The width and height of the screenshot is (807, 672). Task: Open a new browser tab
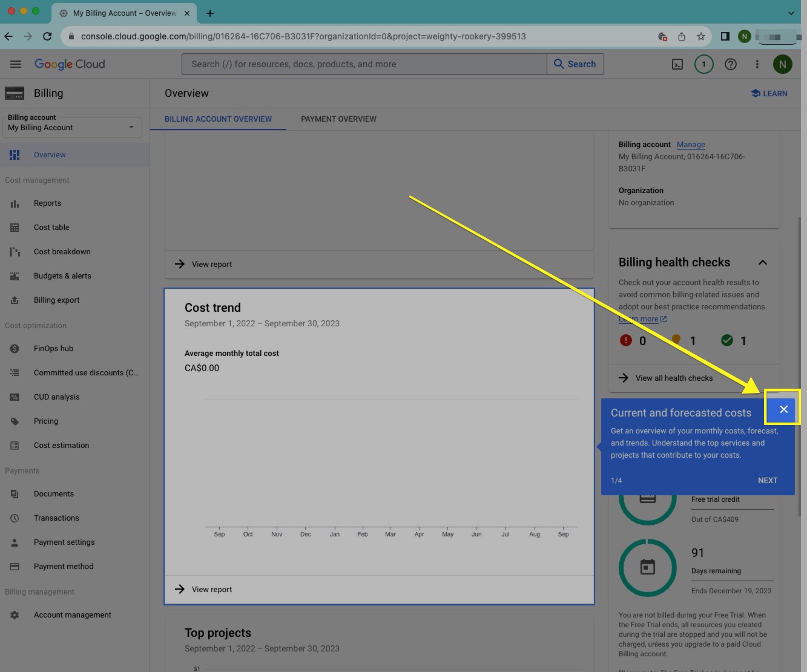210,13
